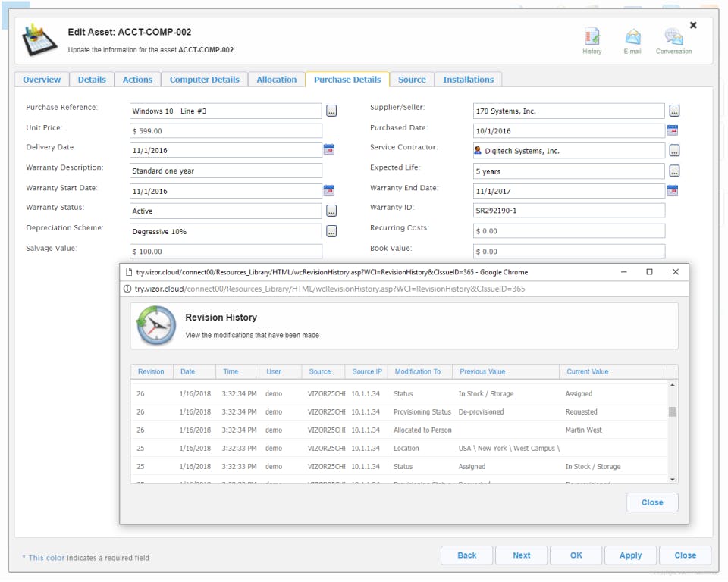This screenshot has width=728, height=582.
Task: Open calendar picker for Purchased Date
Action: coord(673,130)
